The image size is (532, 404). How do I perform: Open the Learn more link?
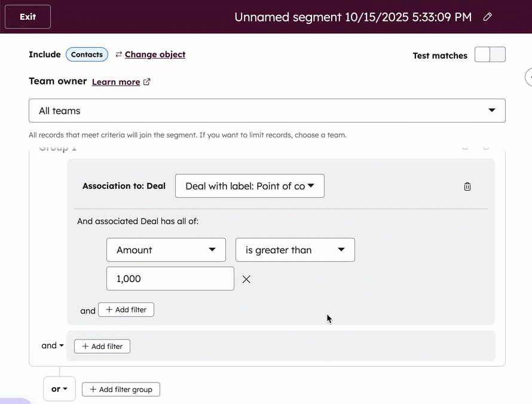click(x=116, y=82)
